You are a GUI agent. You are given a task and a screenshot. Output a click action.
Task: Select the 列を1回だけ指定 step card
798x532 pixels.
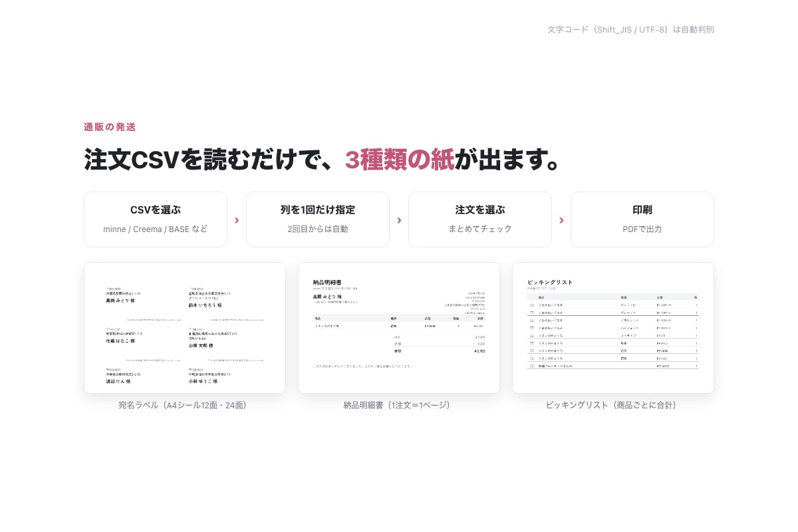click(318, 219)
